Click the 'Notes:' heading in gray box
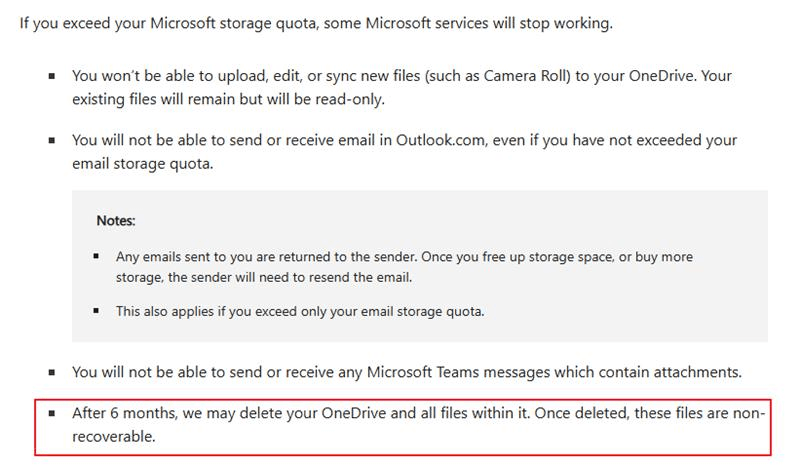 116,221
